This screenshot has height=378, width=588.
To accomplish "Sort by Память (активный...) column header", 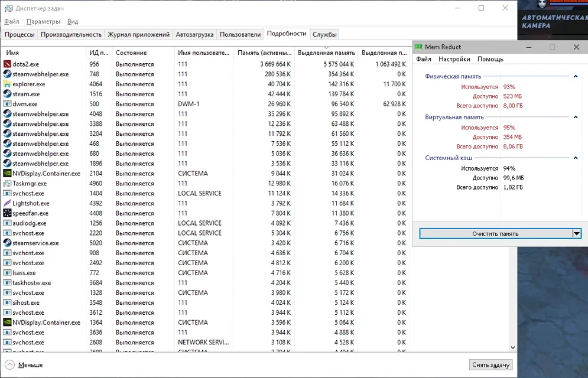I will pyautogui.click(x=264, y=53).
